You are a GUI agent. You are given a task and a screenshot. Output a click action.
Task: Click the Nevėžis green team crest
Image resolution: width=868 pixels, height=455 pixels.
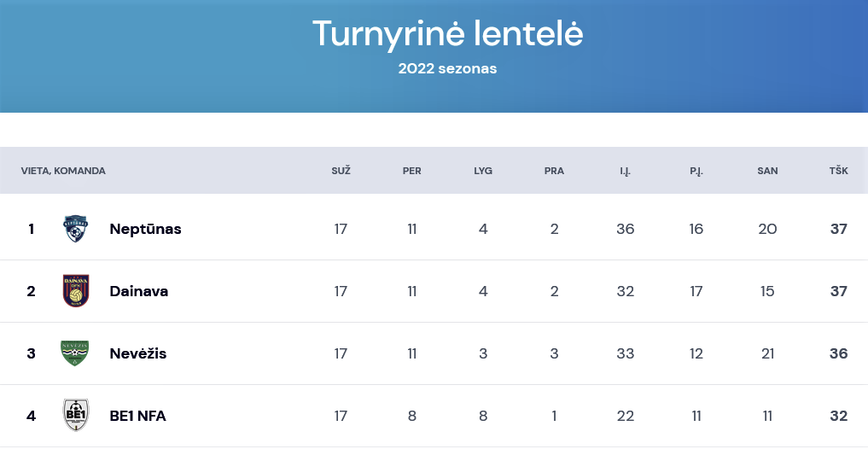click(x=75, y=353)
